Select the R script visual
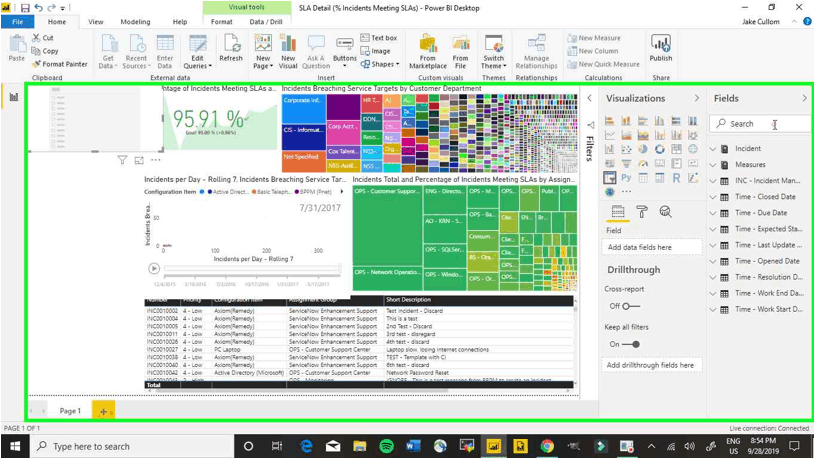Screen dimensions: 815x459 pyautogui.click(x=676, y=178)
